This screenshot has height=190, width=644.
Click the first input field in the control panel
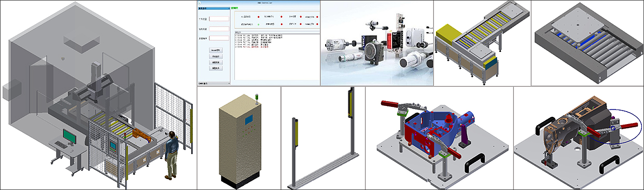pos(219,19)
